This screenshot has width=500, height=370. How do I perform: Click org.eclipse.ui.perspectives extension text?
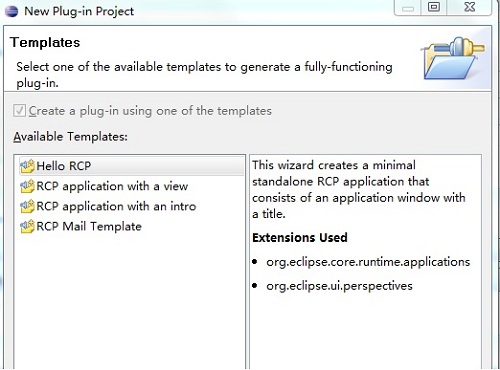point(339,286)
